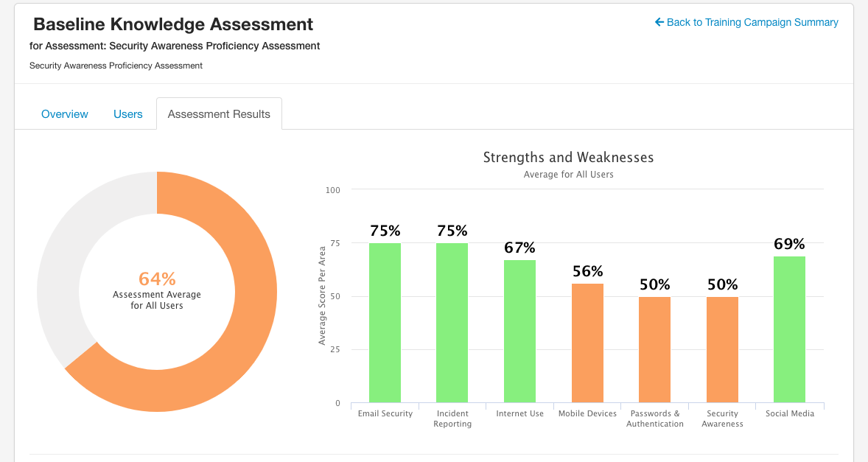Open the Overview tab
The width and height of the screenshot is (868, 462).
[x=65, y=114]
